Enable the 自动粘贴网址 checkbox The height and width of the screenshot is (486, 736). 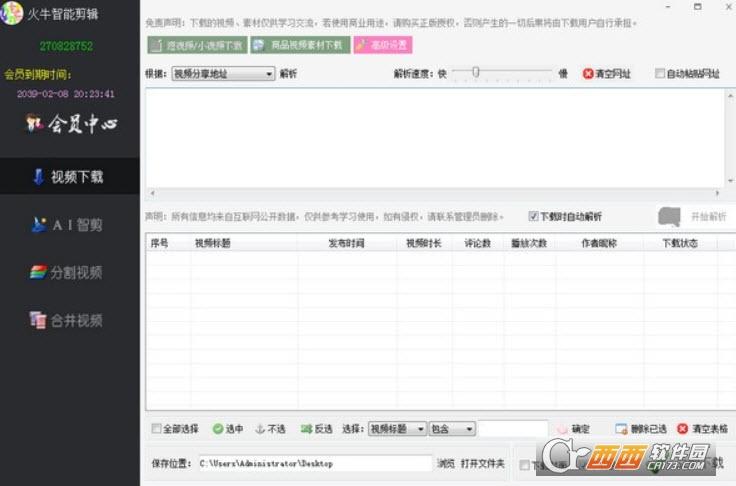coord(660,74)
